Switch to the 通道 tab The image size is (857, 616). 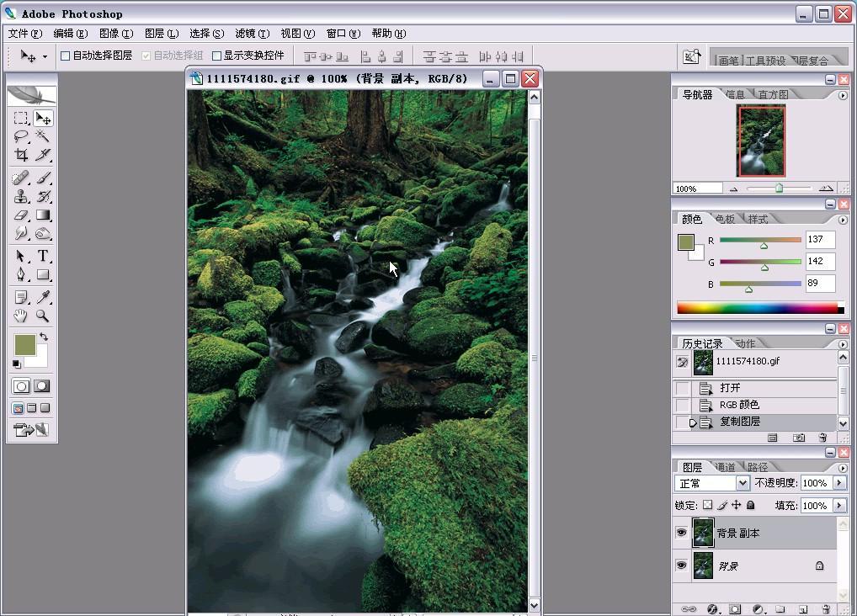click(x=725, y=467)
